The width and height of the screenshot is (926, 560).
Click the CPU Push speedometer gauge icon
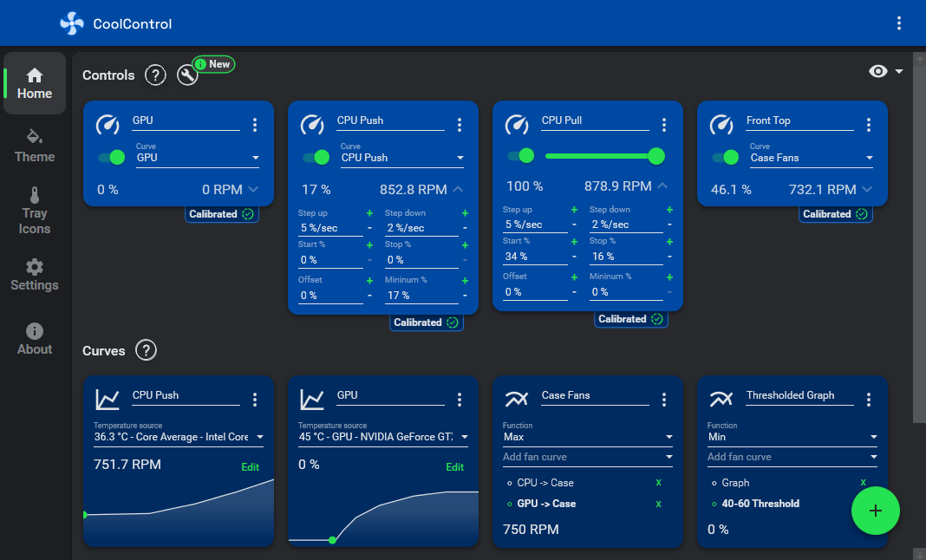(312, 125)
